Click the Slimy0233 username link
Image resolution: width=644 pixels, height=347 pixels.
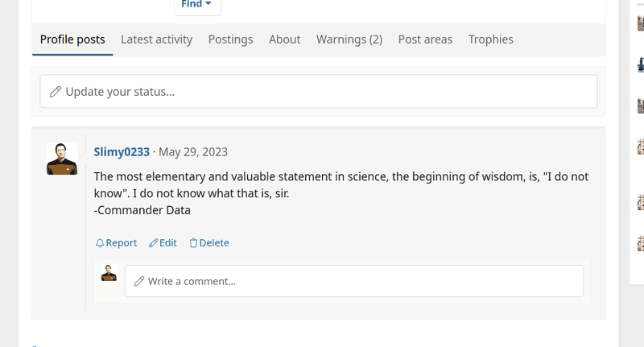[x=122, y=151]
